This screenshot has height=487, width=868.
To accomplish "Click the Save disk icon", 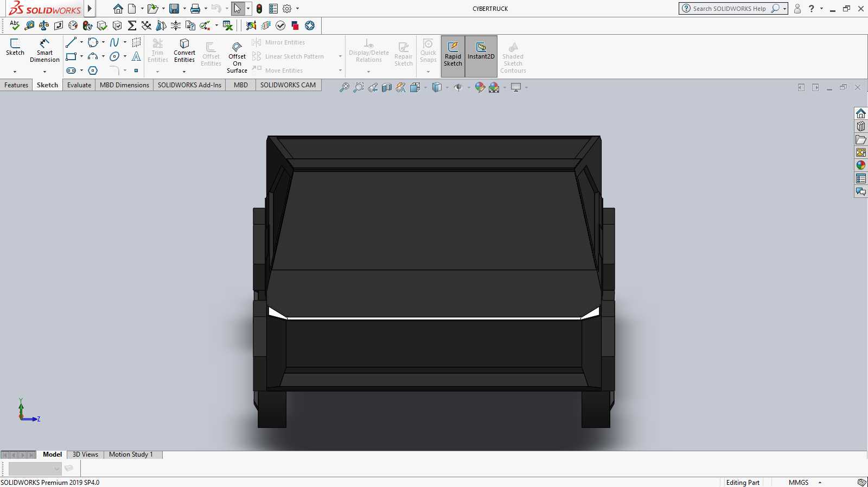I will click(x=174, y=9).
